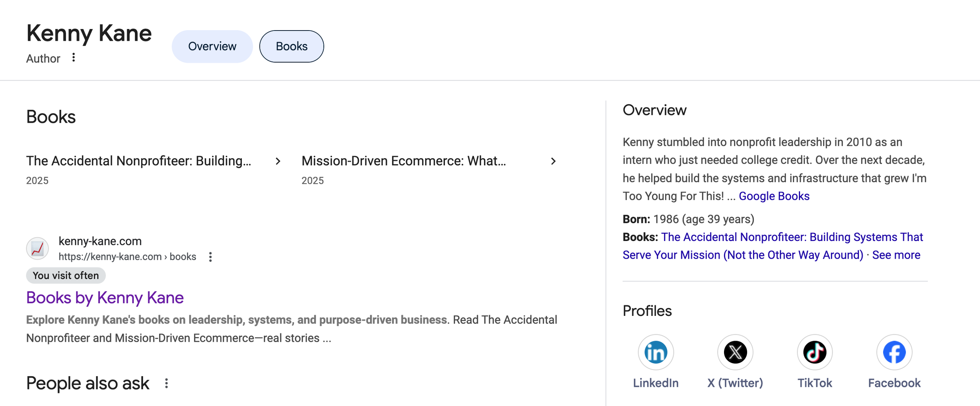Image resolution: width=980 pixels, height=406 pixels.
Task: Select The Accidental Nonprofiteer book title
Action: pos(138,161)
